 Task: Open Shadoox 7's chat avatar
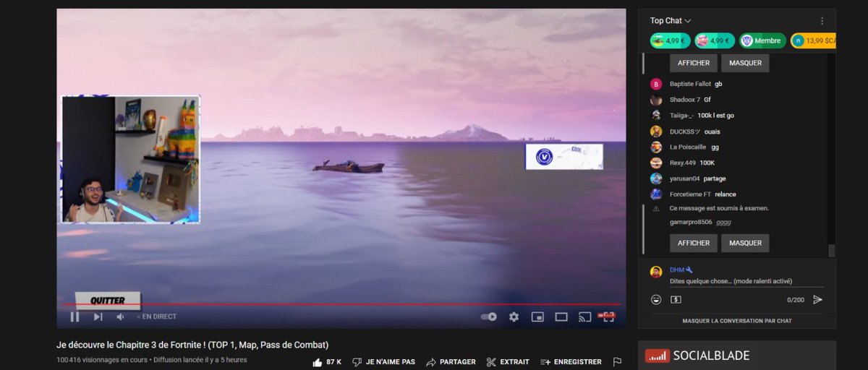[656, 100]
